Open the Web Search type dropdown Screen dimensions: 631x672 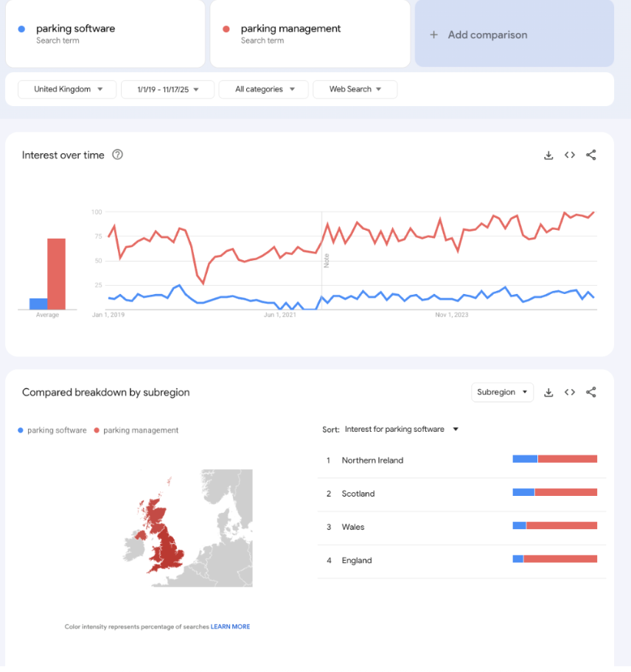point(355,89)
